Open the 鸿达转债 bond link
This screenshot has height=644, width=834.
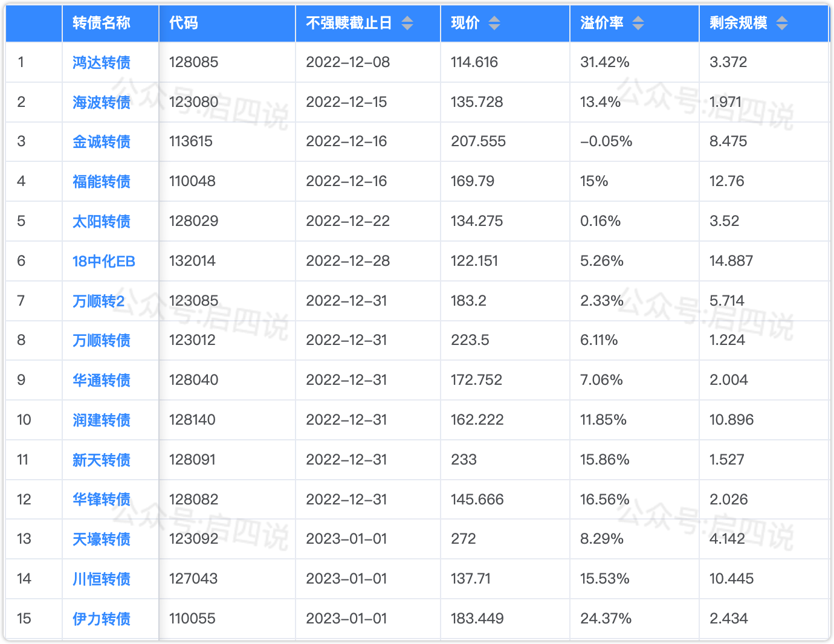[x=102, y=62]
